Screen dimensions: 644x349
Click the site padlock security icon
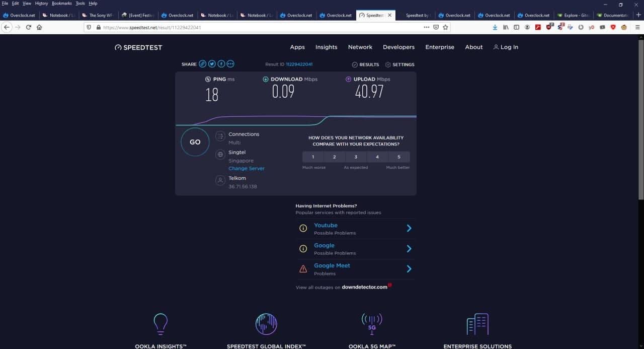98,27
